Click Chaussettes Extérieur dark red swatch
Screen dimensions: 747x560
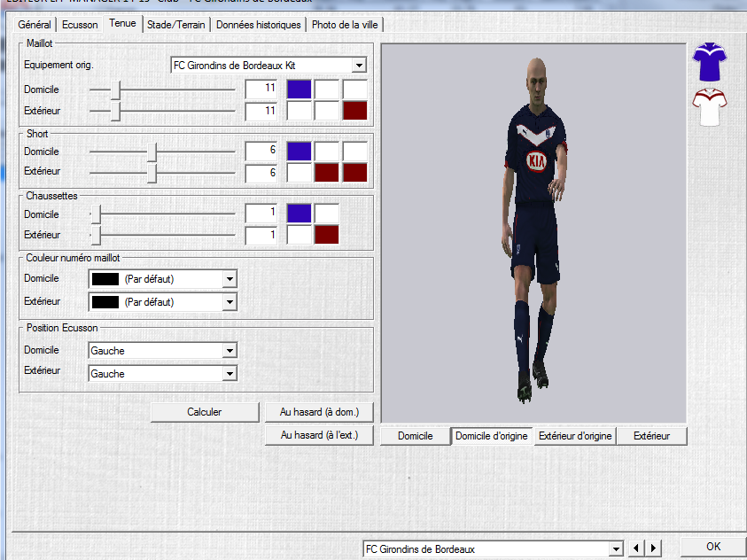click(x=327, y=235)
